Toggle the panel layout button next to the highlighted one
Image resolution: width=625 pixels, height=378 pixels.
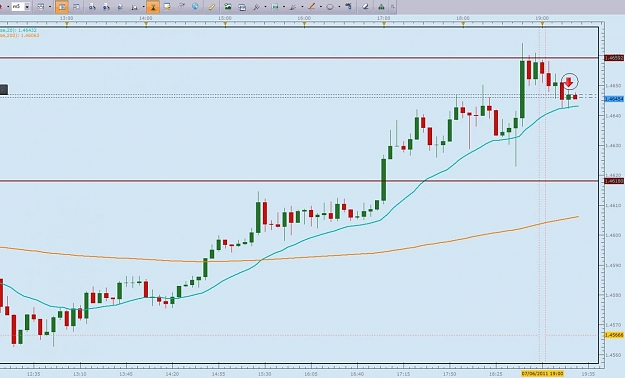(x=76, y=7)
